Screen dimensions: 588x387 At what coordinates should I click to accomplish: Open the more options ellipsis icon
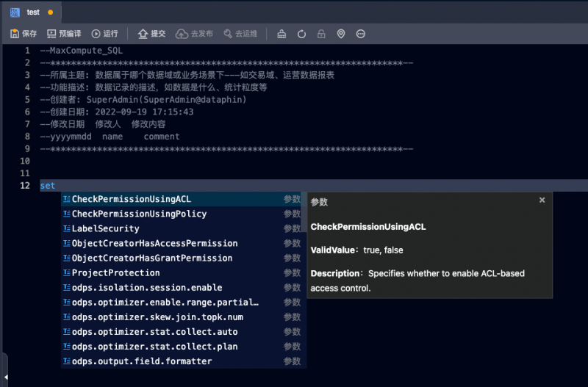[x=361, y=34]
